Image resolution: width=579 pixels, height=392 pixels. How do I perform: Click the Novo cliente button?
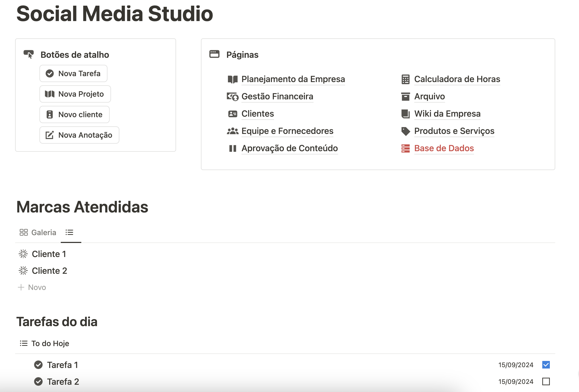tap(75, 114)
